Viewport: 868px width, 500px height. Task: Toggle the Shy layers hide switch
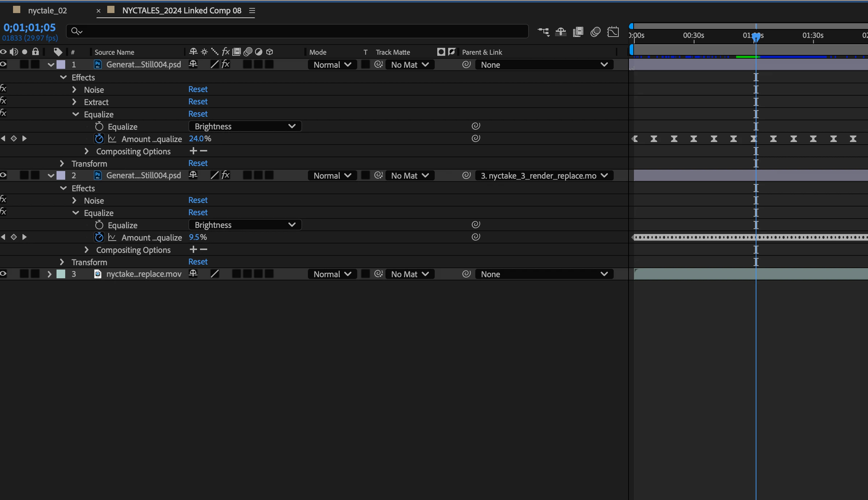[561, 32]
